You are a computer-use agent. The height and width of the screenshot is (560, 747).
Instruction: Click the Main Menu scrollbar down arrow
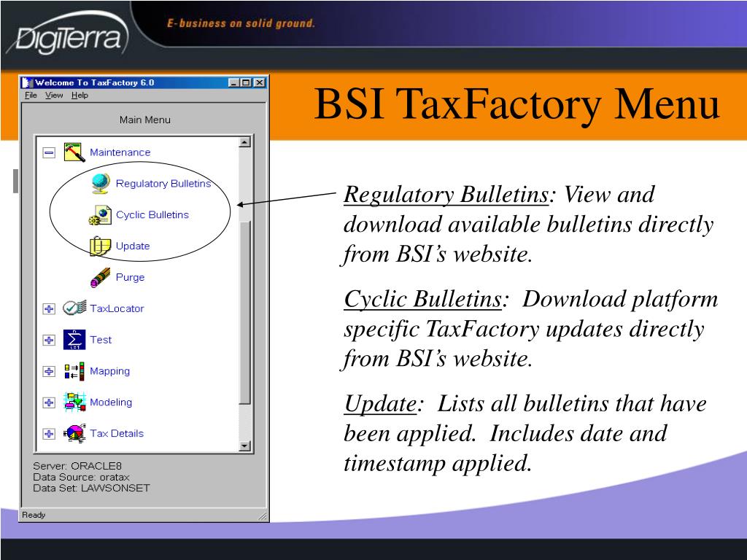click(245, 446)
